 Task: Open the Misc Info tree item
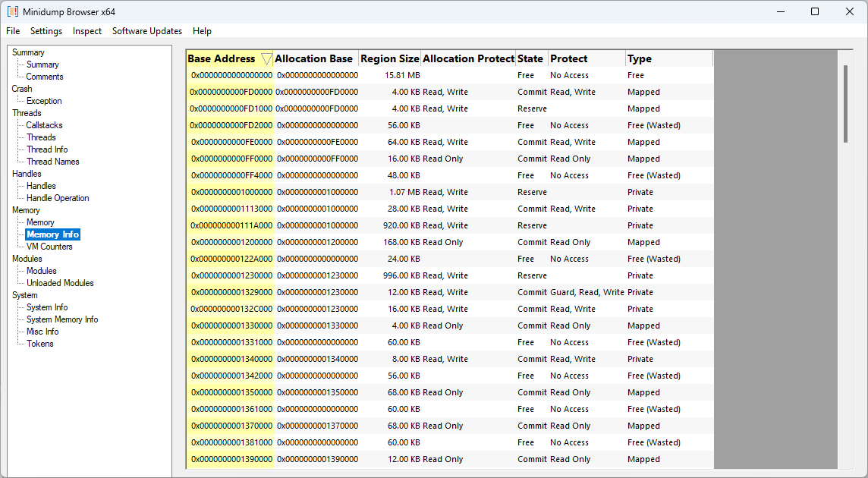pyautogui.click(x=42, y=332)
